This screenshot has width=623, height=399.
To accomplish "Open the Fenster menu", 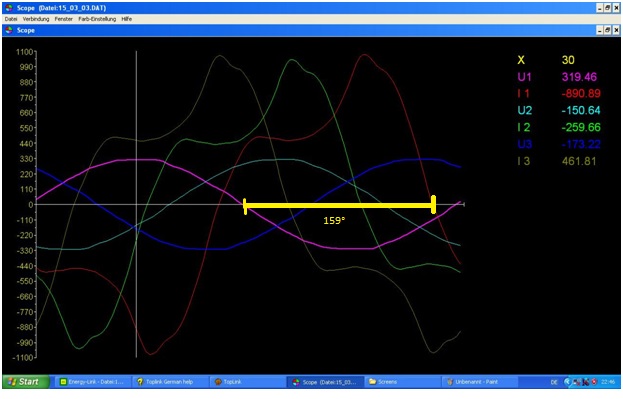I will pyautogui.click(x=64, y=19).
